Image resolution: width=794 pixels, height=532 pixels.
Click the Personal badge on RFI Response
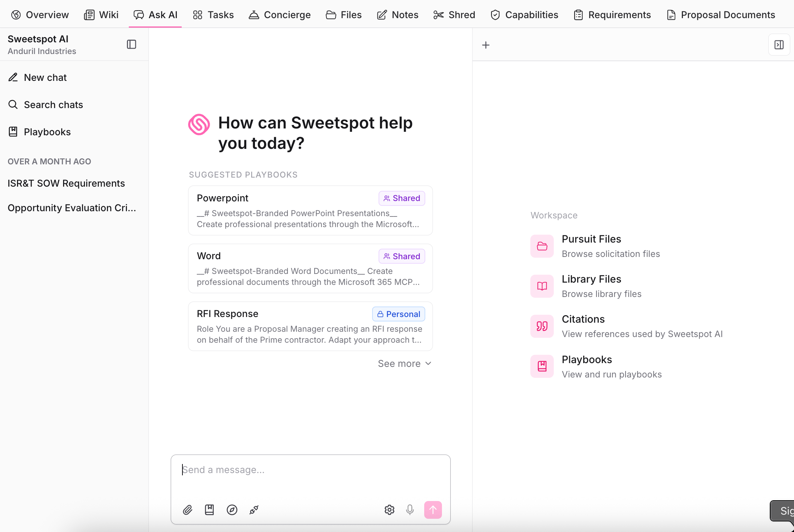point(399,314)
